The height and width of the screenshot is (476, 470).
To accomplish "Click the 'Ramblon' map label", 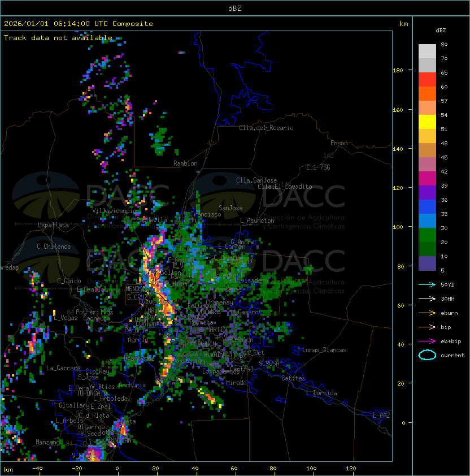I will tap(185, 163).
